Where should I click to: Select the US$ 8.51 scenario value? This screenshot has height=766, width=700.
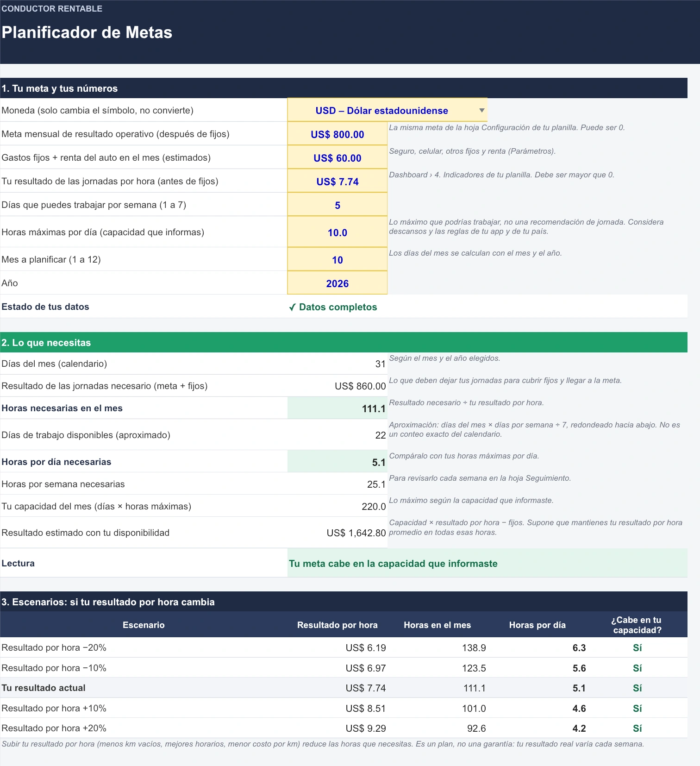(365, 709)
